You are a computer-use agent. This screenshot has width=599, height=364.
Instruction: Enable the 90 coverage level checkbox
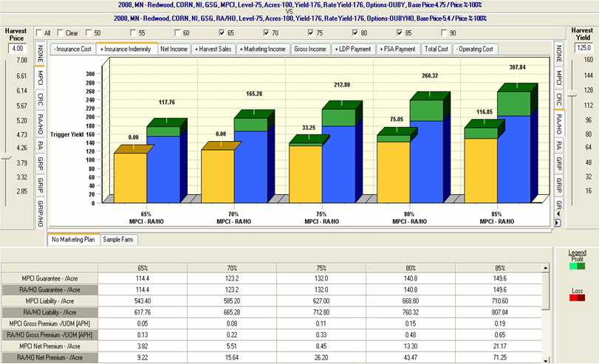pos(444,33)
